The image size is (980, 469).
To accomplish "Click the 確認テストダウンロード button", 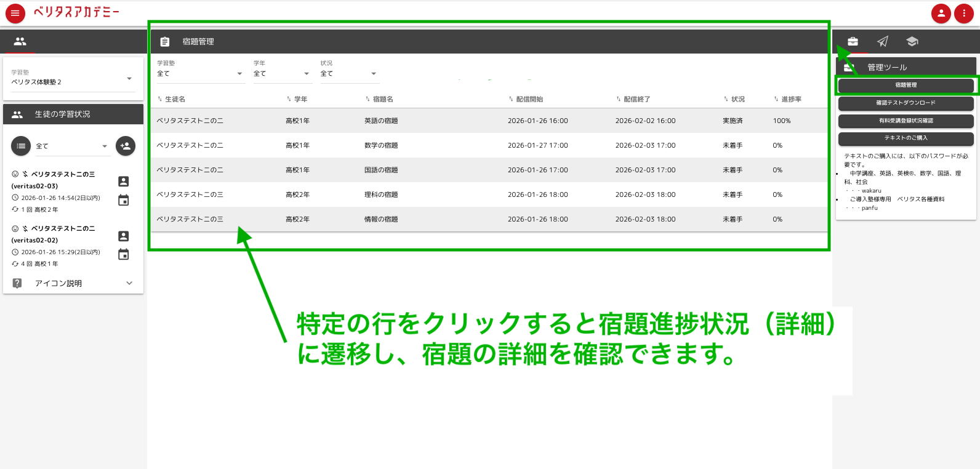I will 906,103.
